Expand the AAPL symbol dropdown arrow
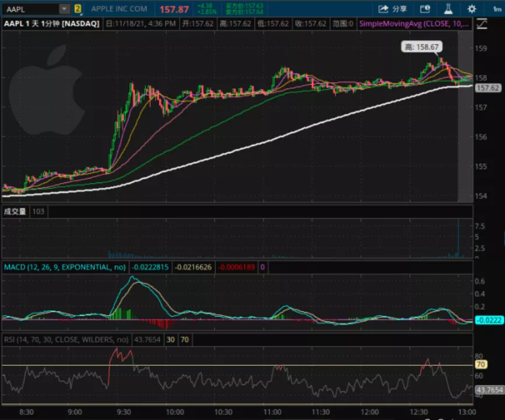This screenshot has height=420, width=505. click(x=64, y=9)
